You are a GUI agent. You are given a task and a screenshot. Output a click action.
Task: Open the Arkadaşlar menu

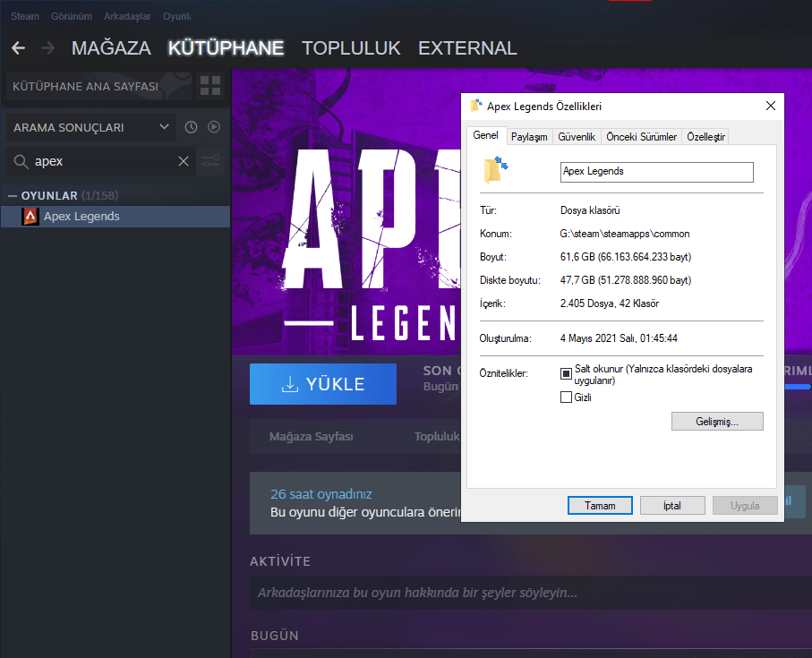[x=127, y=16]
